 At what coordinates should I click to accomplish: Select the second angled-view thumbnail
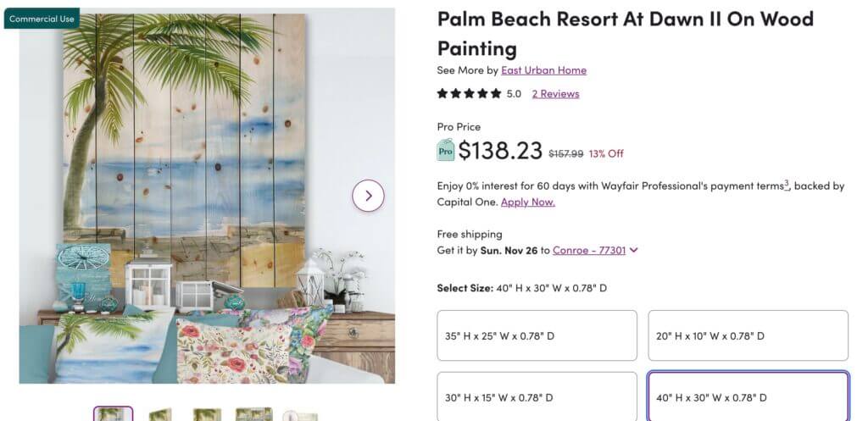click(x=160, y=414)
